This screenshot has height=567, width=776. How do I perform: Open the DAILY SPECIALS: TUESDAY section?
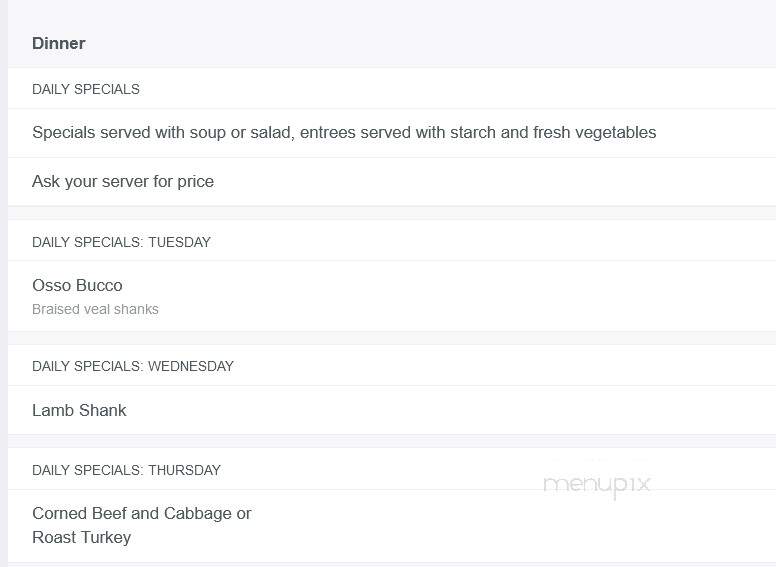click(x=121, y=242)
